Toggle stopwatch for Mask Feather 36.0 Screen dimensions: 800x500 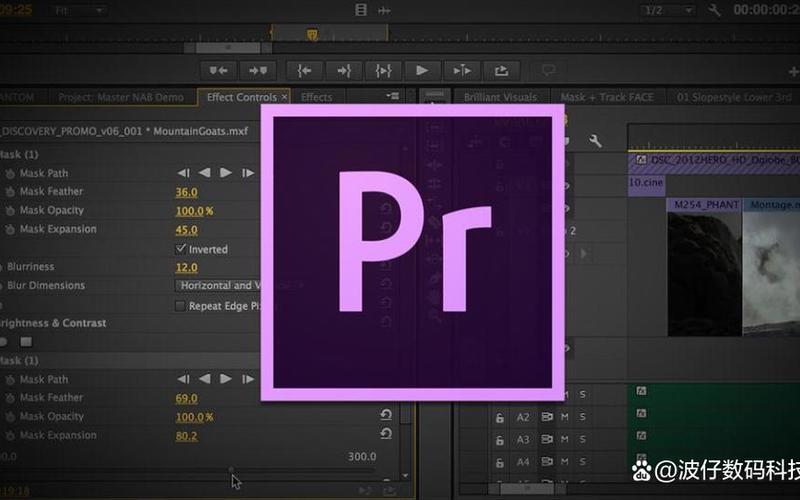(10, 192)
